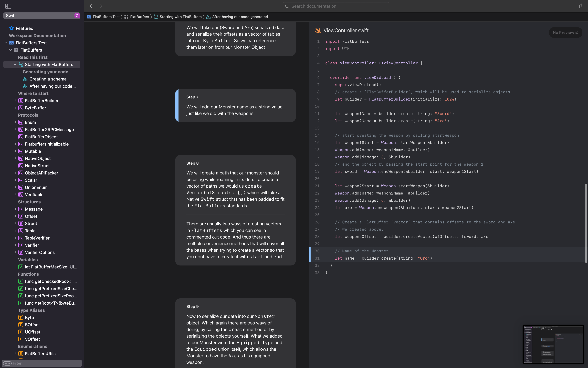Click the FlatBuffers module grid icon in sidebar
Viewport: 588px width, 368px height.
16,50
